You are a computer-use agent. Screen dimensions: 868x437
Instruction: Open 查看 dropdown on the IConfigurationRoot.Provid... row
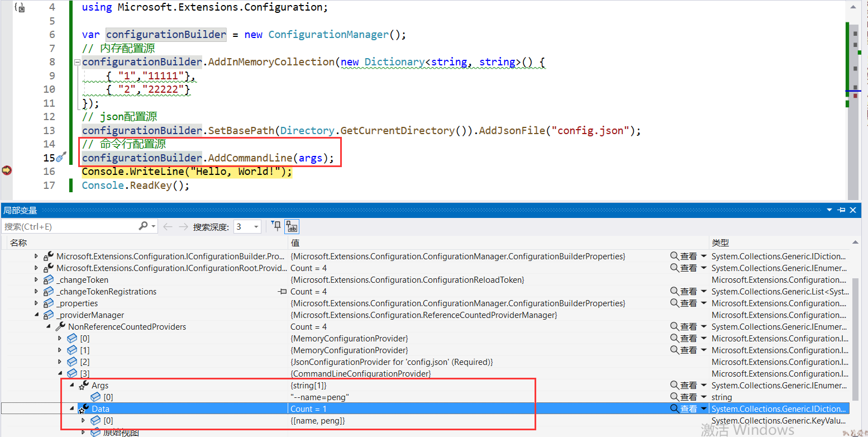(704, 268)
